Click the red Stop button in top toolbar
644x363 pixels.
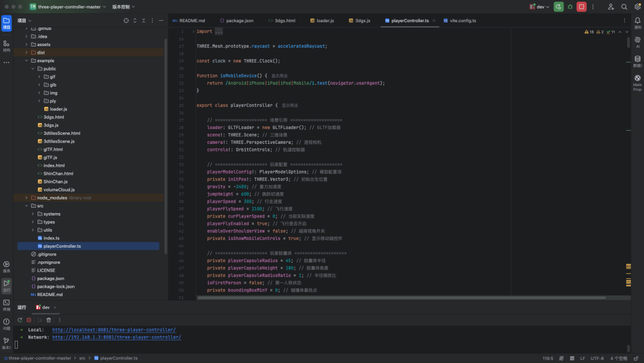click(x=581, y=7)
